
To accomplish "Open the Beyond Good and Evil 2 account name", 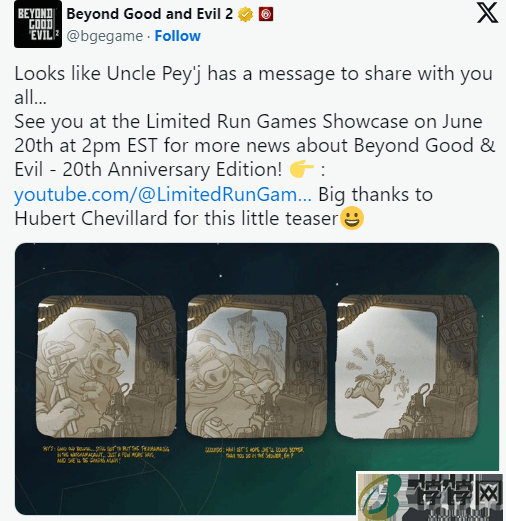I will (x=149, y=14).
